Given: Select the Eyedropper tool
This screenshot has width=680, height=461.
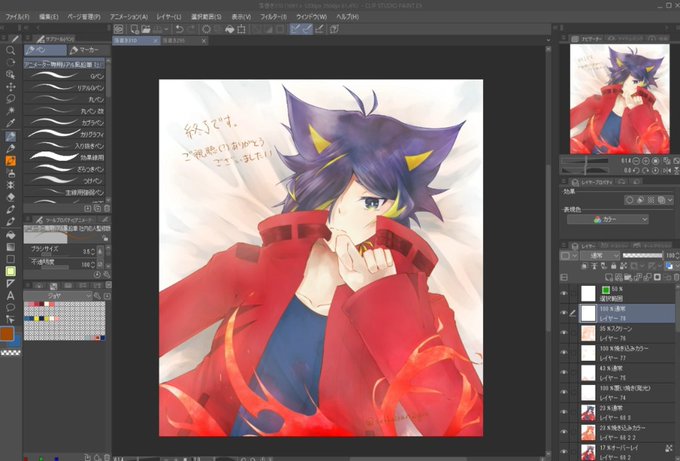Looking at the screenshot, I should [x=10, y=123].
